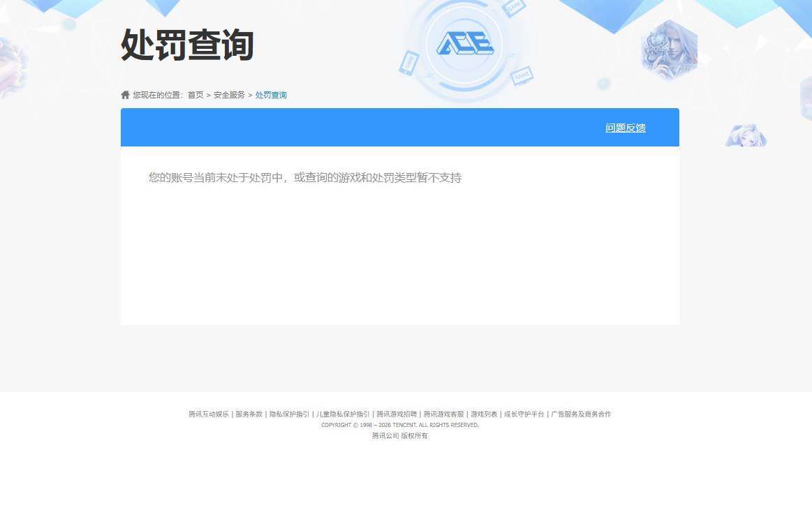Open the 安全服务 breadcrumb link

point(229,94)
